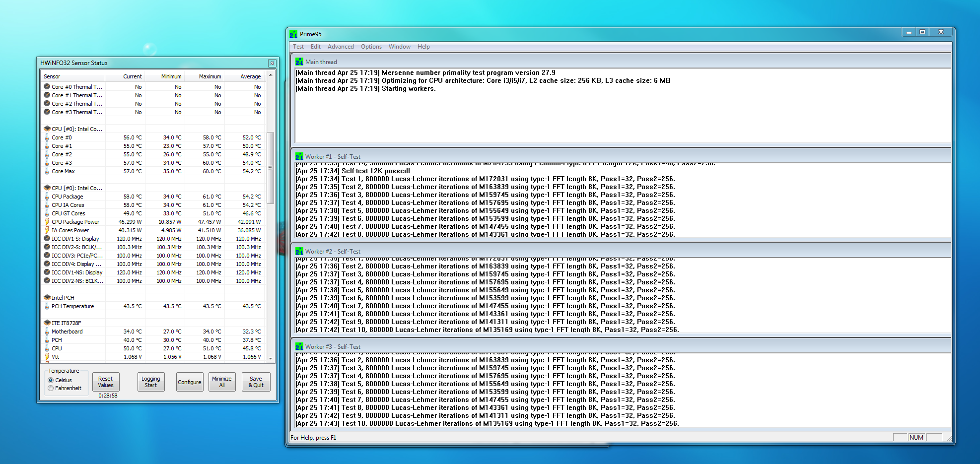980x464 pixels.
Task: Click the Save & Quit button
Action: coord(256,382)
